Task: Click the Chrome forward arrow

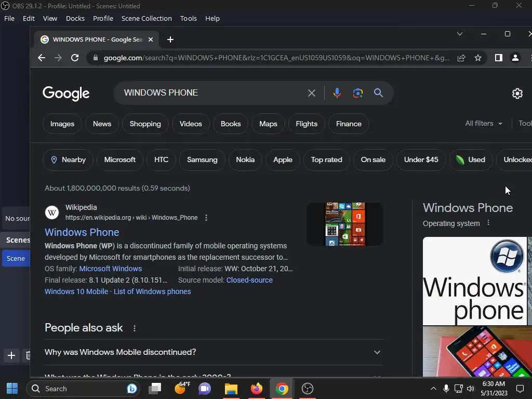Action: point(58,58)
